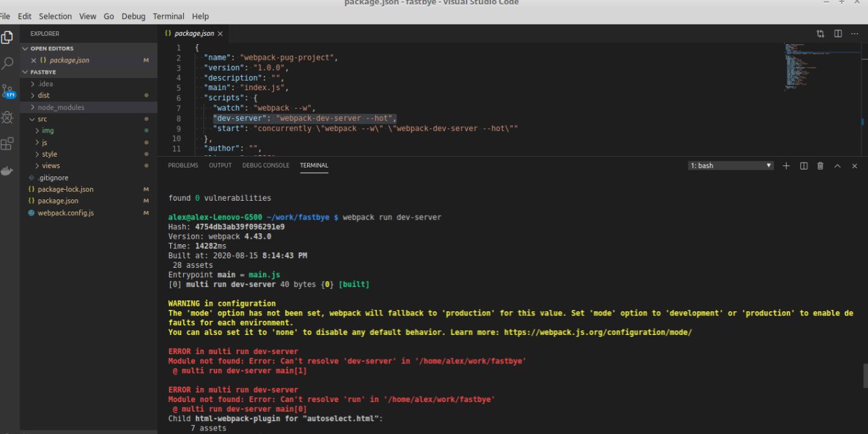Split the terminal pane
Screen dimensions: 868x434
[804, 165]
